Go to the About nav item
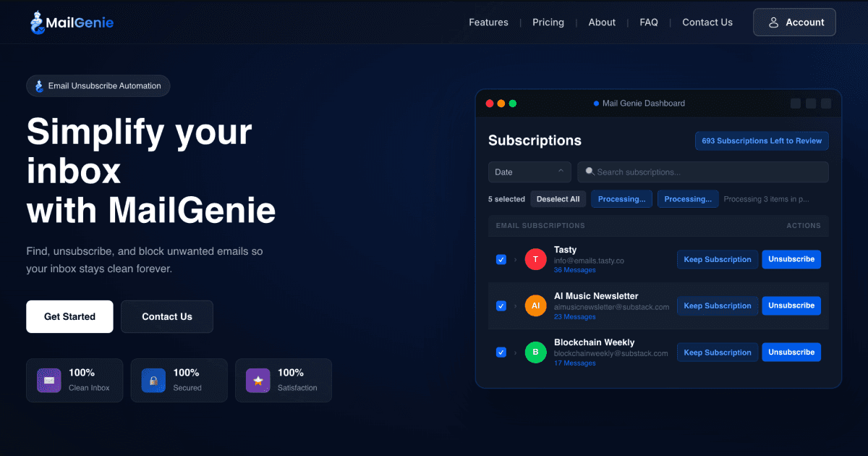This screenshot has height=456, width=868. (602, 22)
